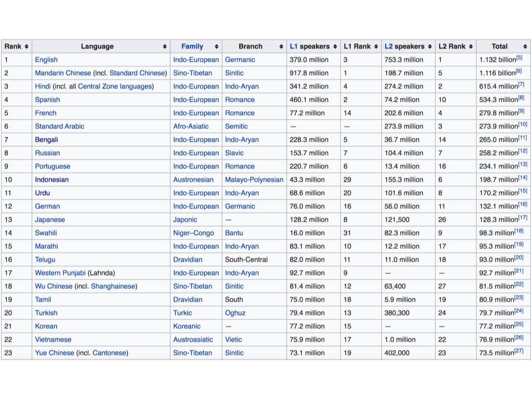Follow Central Zone languages link
The width and height of the screenshot is (532, 399).
click(x=115, y=86)
